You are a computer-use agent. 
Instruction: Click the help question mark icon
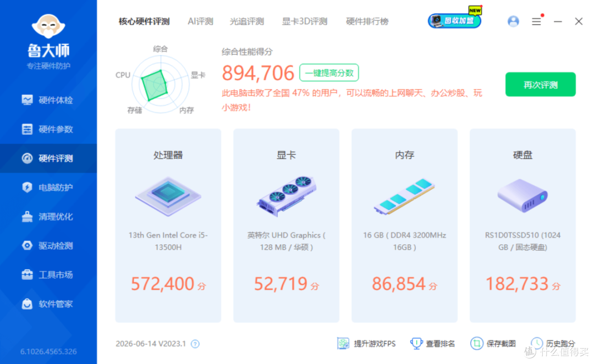(x=195, y=344)
